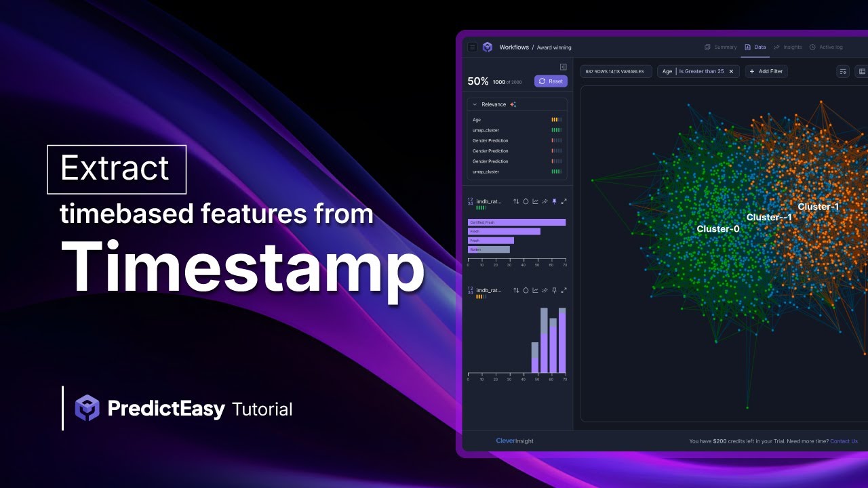This screenshot has width=868, height=488.
Task: Open the Summary tab
Action: pyautogui.click(x=720, y=47)
